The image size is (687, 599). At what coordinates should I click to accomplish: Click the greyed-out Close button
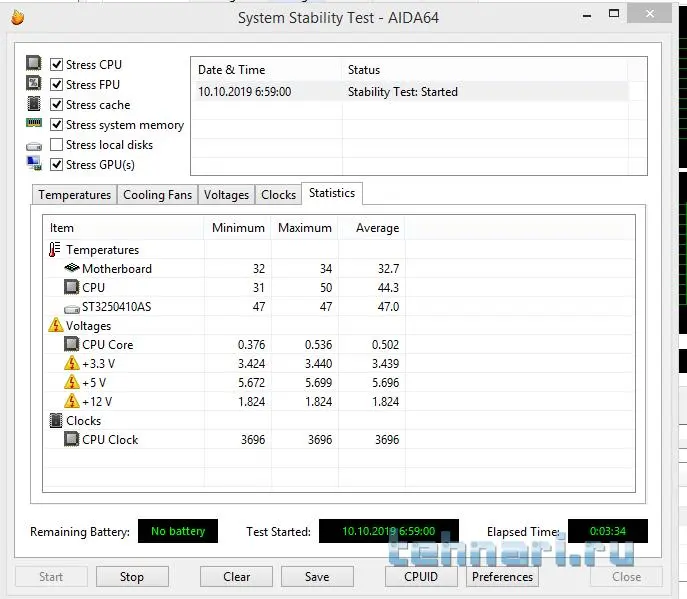626,577
